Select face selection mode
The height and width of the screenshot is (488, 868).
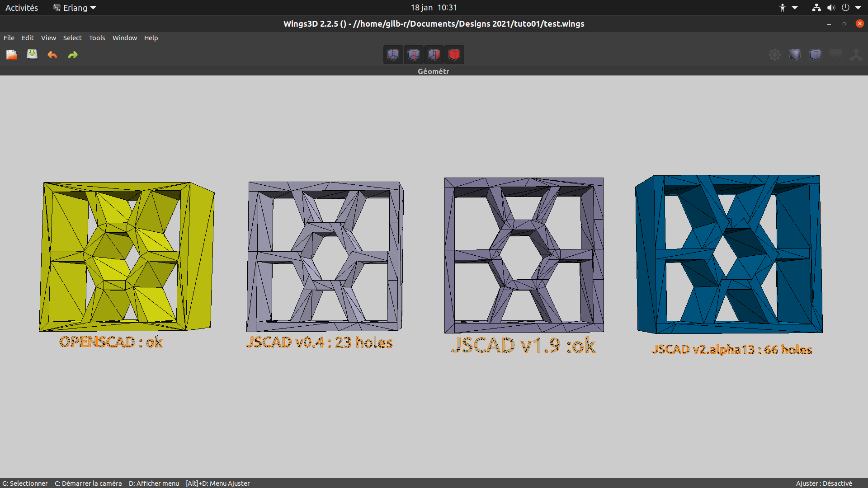point(434,54)
